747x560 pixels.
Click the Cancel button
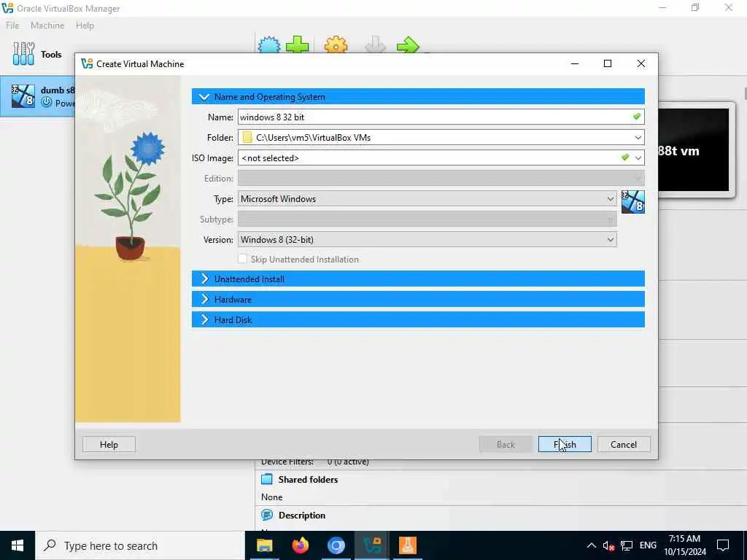tap(623, 444)
